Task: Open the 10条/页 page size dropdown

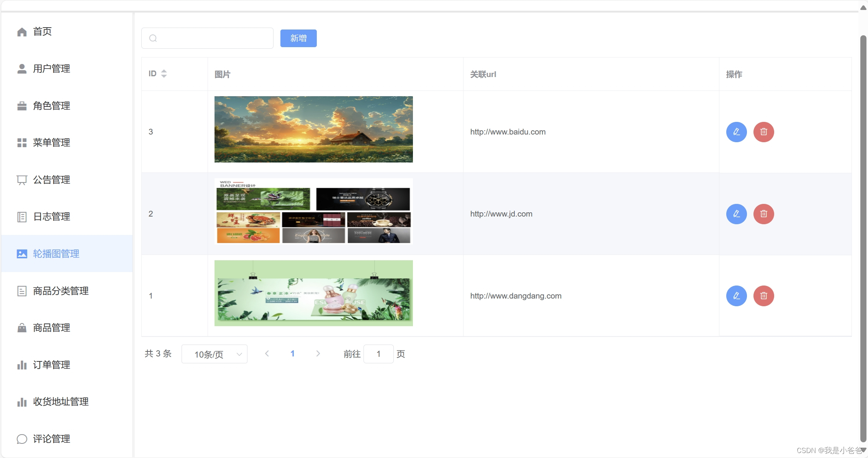Action: (x=214, y=354)
